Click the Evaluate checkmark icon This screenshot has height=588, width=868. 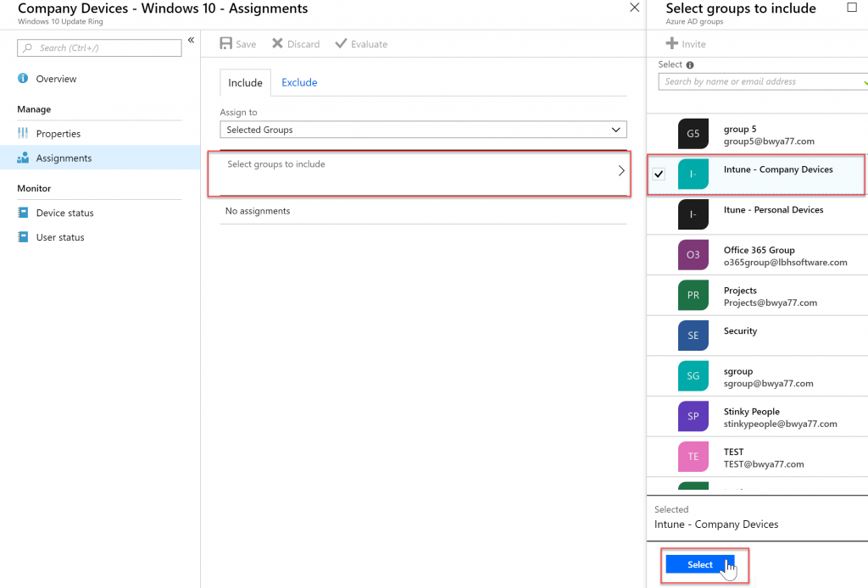coord(341,43)
